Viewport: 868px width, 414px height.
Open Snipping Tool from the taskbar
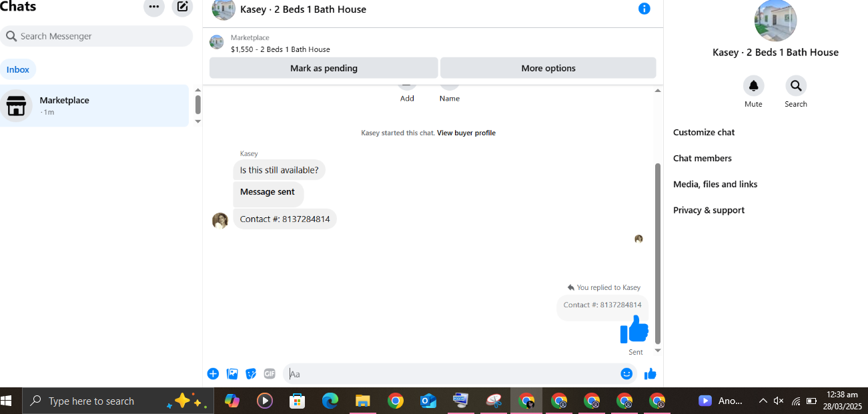494,401
